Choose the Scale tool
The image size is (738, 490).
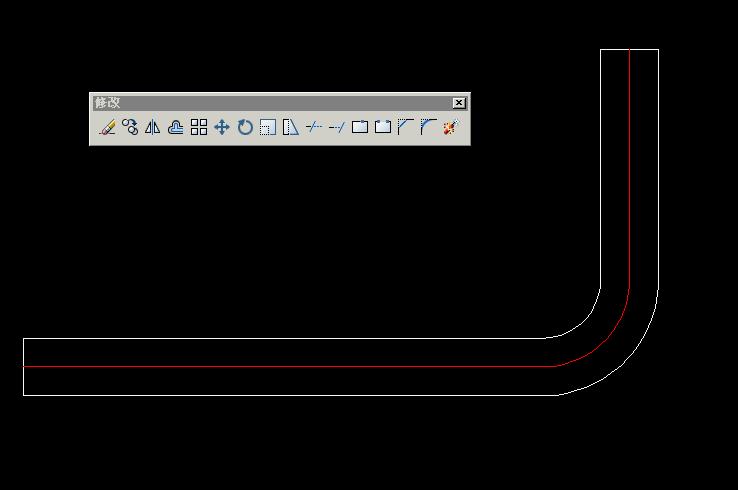coord(268,127)
